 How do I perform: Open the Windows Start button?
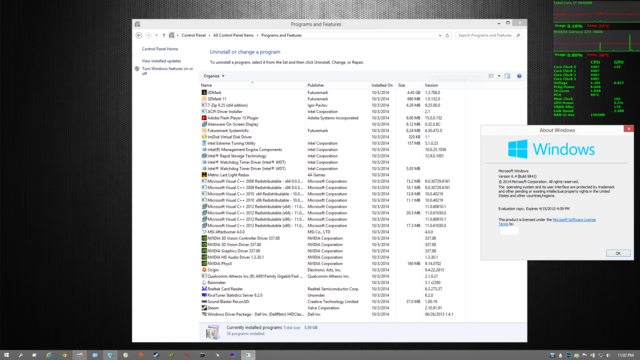click(x=6, y=355)
